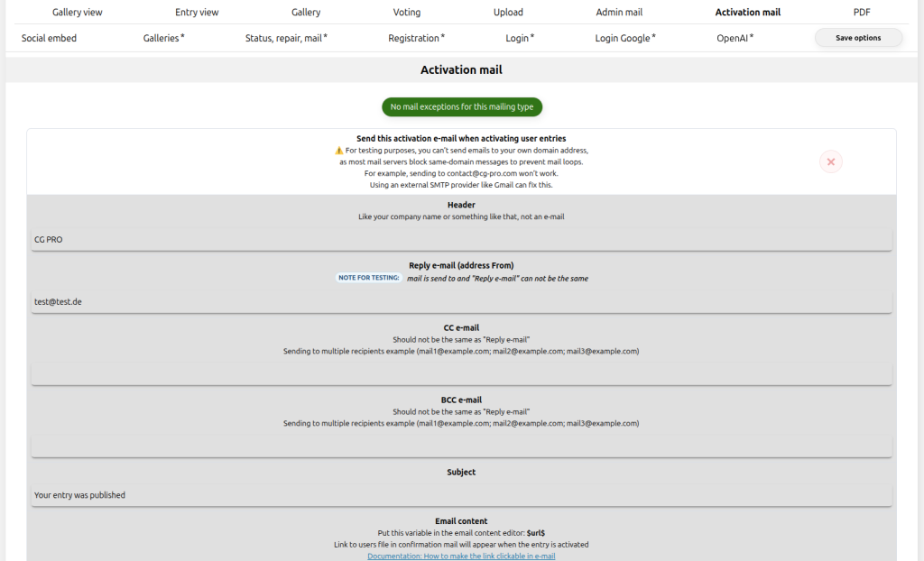Open the Login Google tab
The image size is (924, 561).
click(625, 38)
